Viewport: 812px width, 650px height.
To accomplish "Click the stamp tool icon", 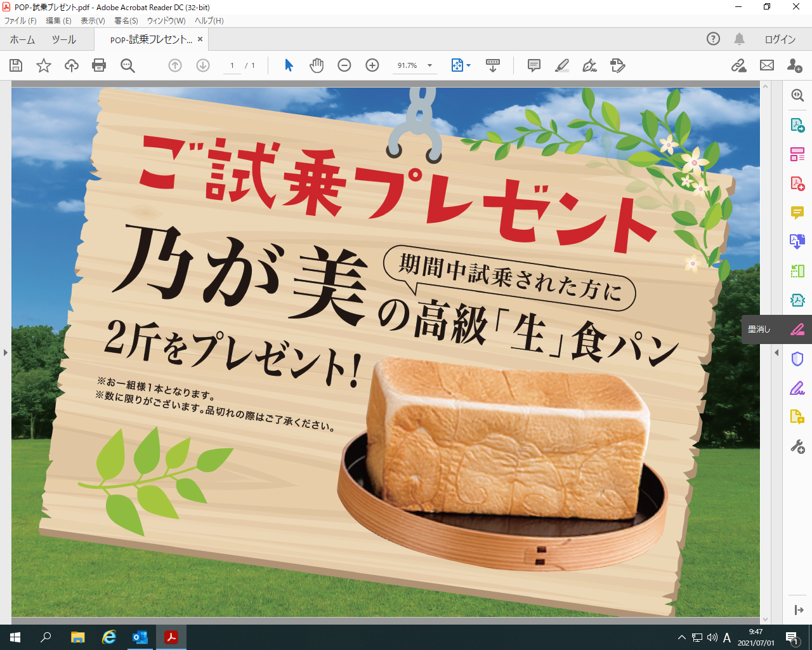I will [x=617, y=65].
